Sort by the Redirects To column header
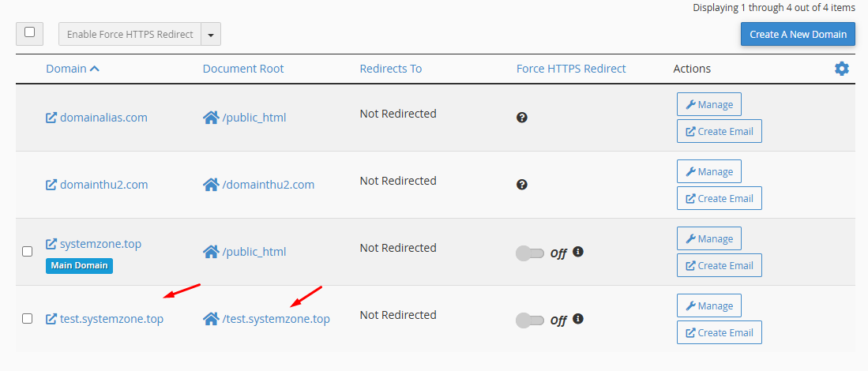 point(391,69)
